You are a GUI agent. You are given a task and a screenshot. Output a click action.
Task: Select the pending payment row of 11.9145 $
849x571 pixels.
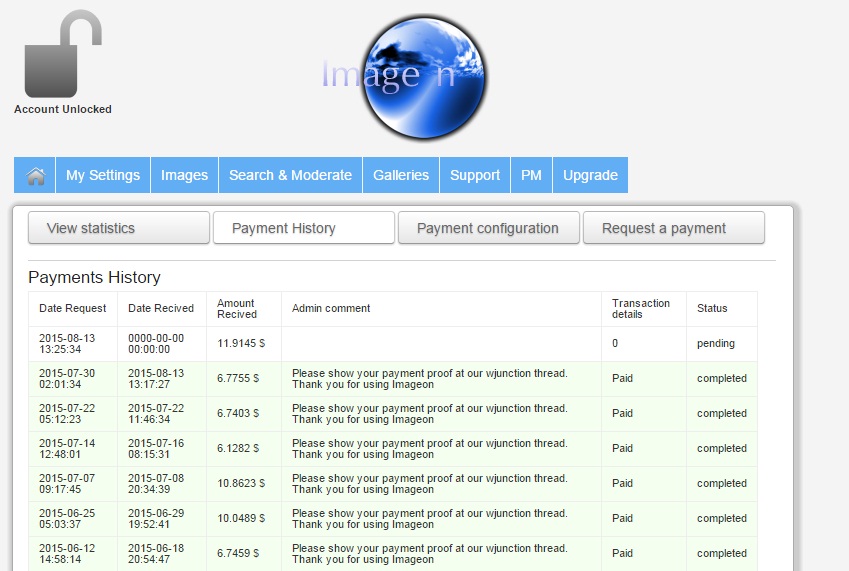(393, 344)
